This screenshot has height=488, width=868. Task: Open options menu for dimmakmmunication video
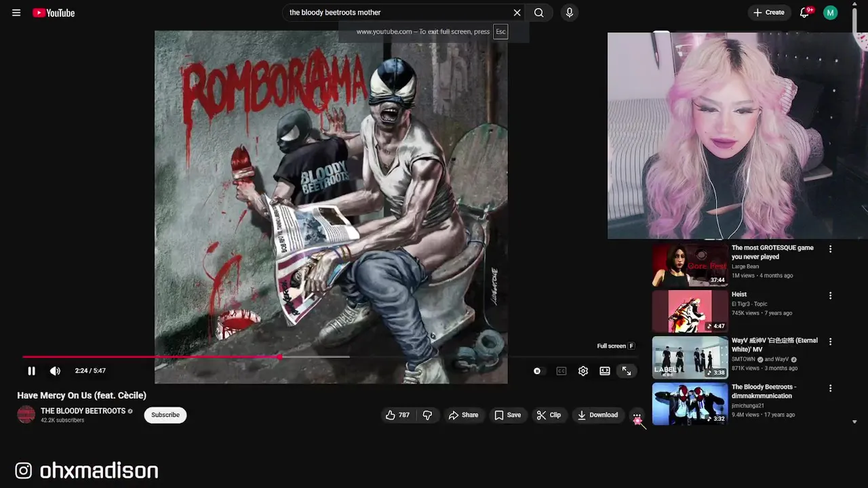click(x=830, y=388)
